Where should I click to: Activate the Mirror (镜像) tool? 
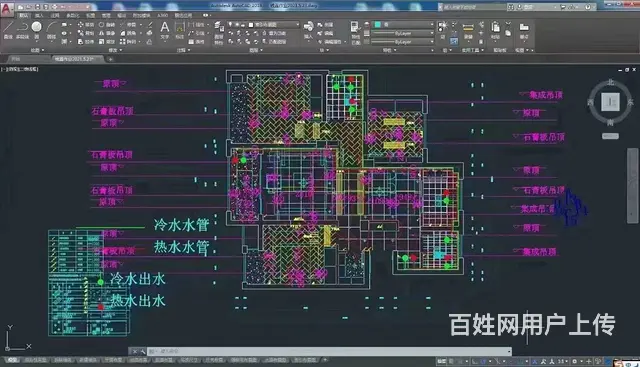107,33
